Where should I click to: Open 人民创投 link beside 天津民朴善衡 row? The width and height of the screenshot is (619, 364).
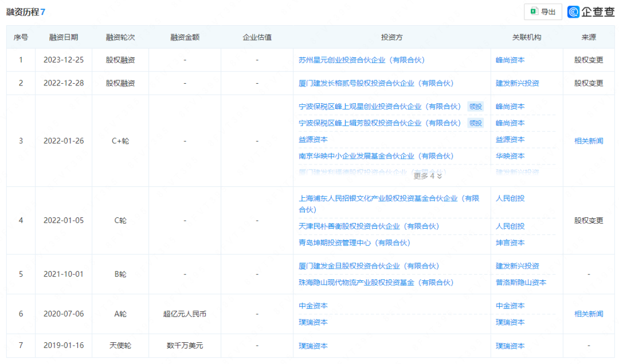point(510,226)
